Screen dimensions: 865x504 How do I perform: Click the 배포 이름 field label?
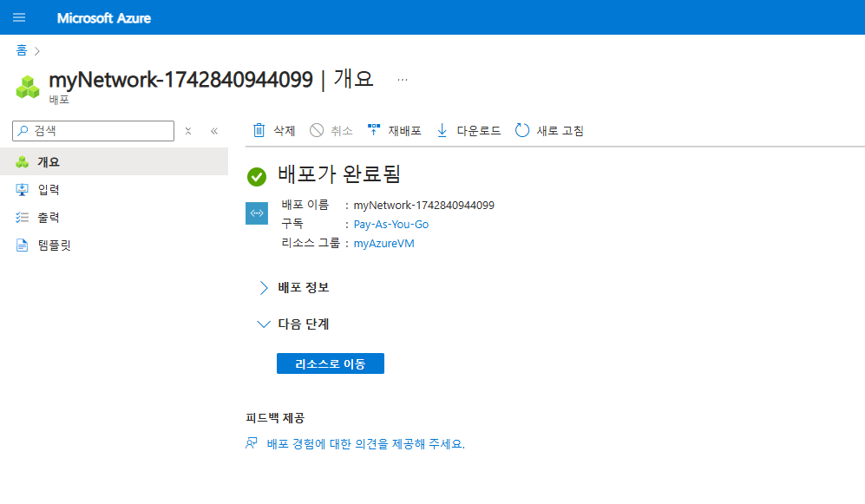coord(305,205)
